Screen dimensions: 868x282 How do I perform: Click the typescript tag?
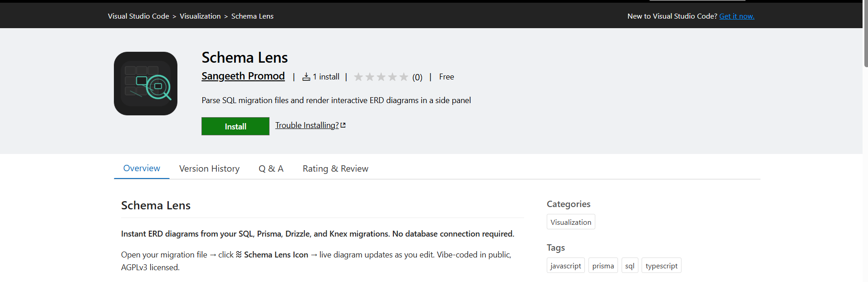click(662, 266)
